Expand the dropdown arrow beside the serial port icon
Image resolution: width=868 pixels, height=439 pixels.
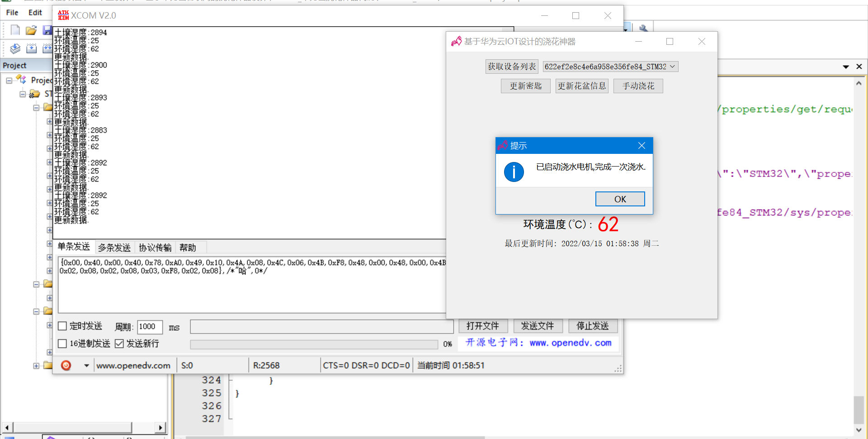(x=85, y=365)
